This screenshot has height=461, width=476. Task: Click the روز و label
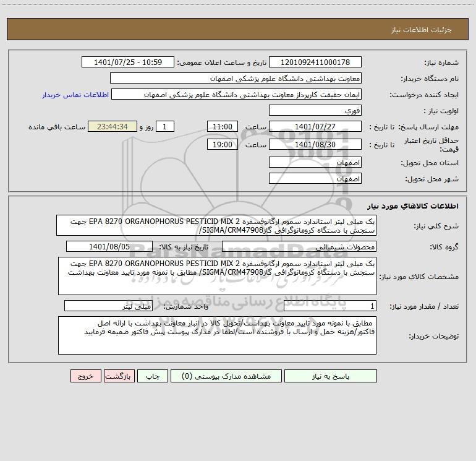tap(147, 127)
